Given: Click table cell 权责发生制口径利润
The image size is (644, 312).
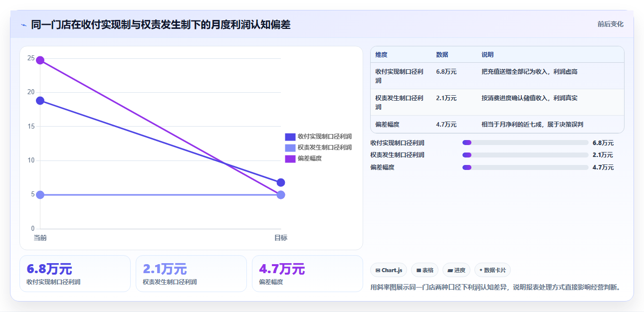Looking at the screenshot, I should 400,102.
